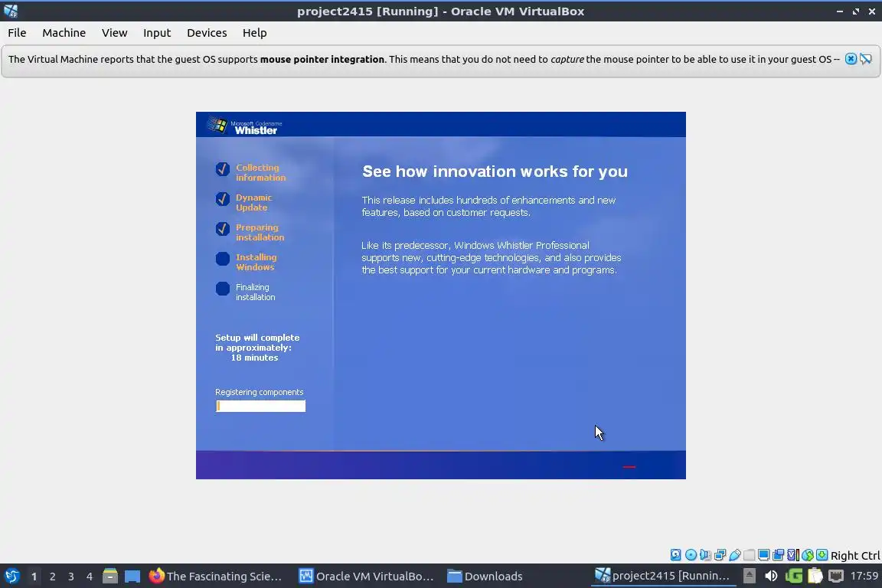882x588 pixels.
Task: Click the removable media eject tray icon
Action: (750, 576)
